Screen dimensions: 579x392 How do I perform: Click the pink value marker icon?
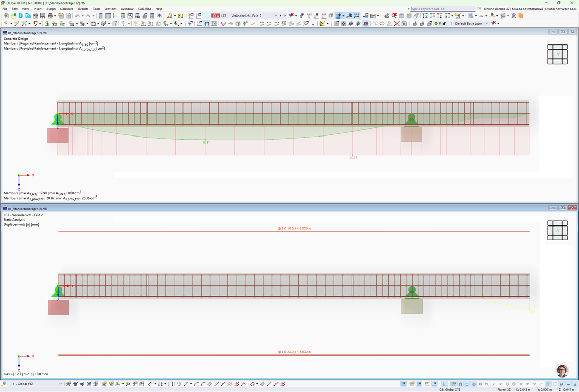[313, 23]
